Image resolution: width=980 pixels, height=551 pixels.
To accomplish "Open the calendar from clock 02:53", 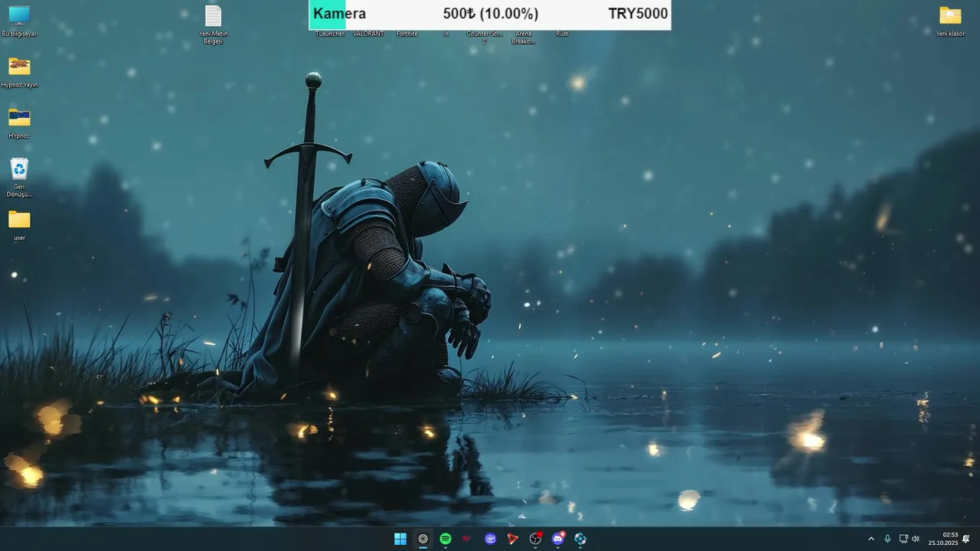I will [943, 539].
